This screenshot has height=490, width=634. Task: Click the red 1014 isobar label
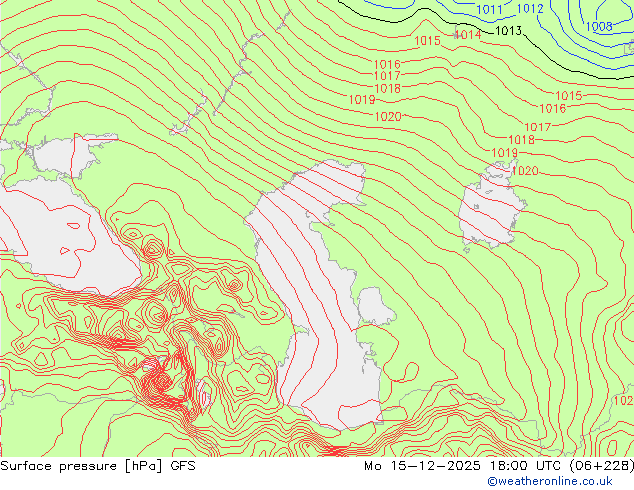click(468, 35)
